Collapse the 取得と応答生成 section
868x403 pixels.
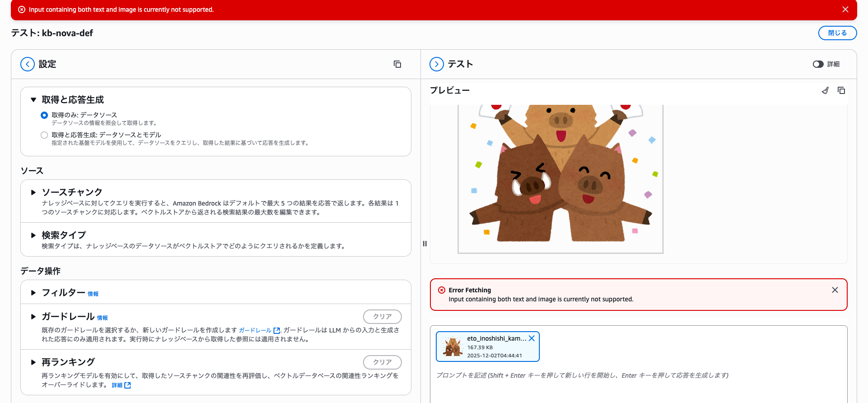click(x=33, y=100)
